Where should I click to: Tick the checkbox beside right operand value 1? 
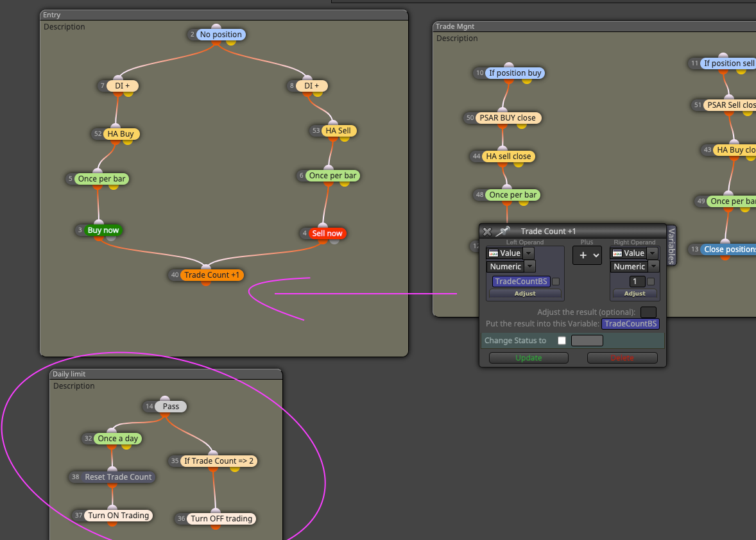click(651, 282)
